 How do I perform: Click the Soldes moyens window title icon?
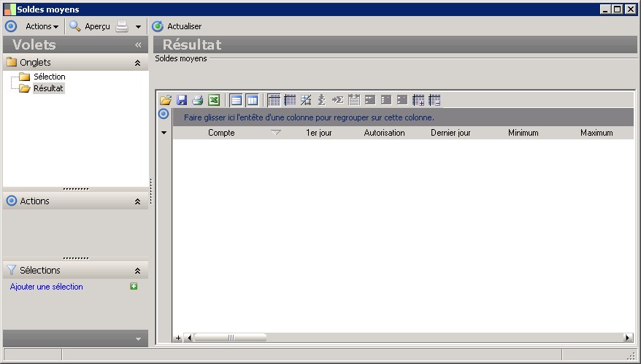pyautogui.click(x=9, y=9)
